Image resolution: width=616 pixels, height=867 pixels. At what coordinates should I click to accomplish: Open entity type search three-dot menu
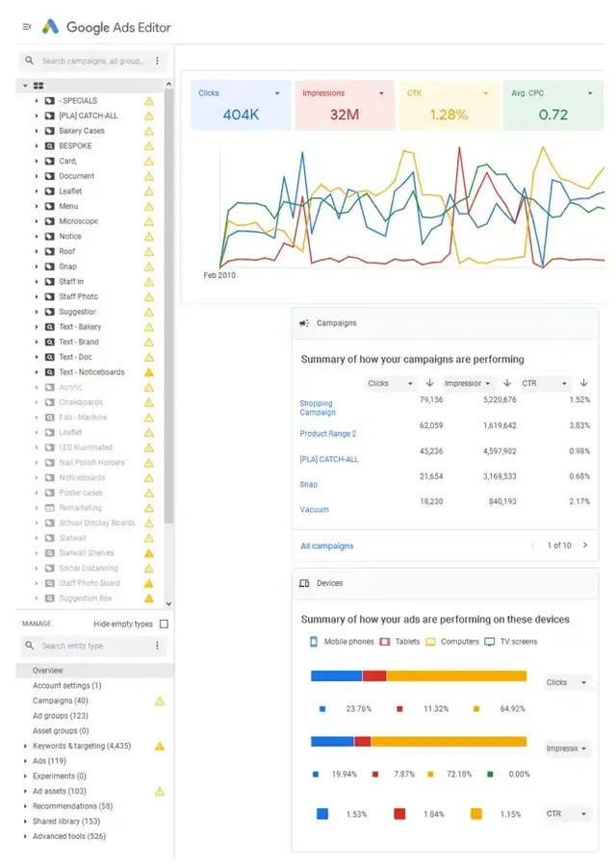click(157, 646)
